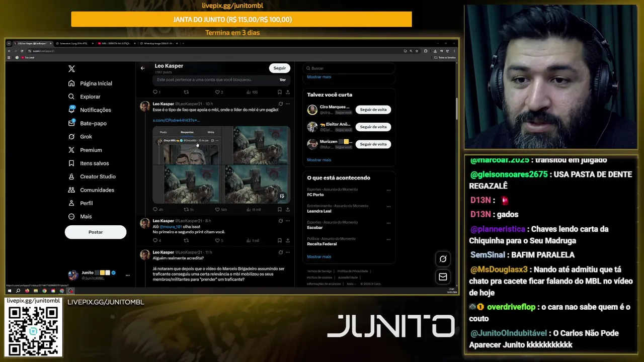Open floating Grok button
644x362 pixels.
coord(443,259)
